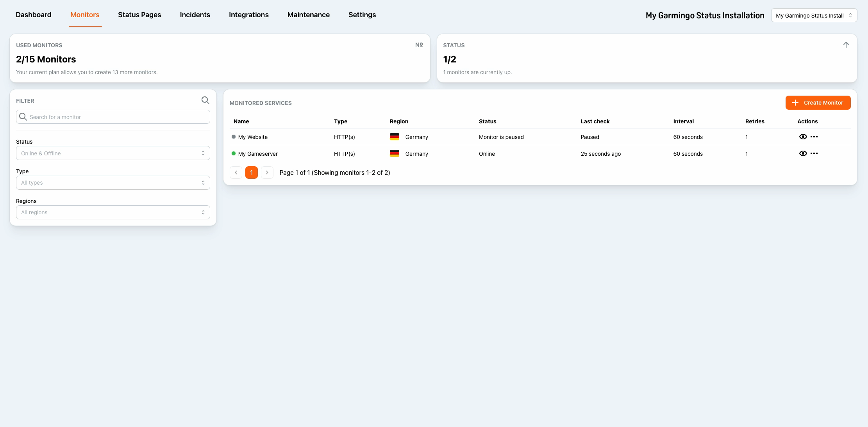This screenshot has width=868, height=427.
Task: Click the arrow icon on Status card
Action: [x=846, y=45]
